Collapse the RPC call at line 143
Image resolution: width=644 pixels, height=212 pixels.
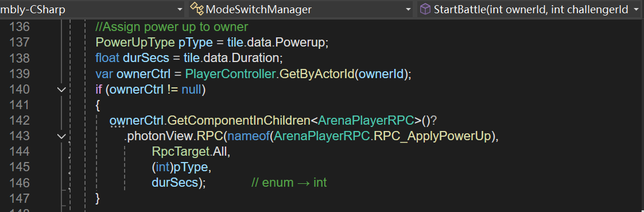tap(61, 136)
